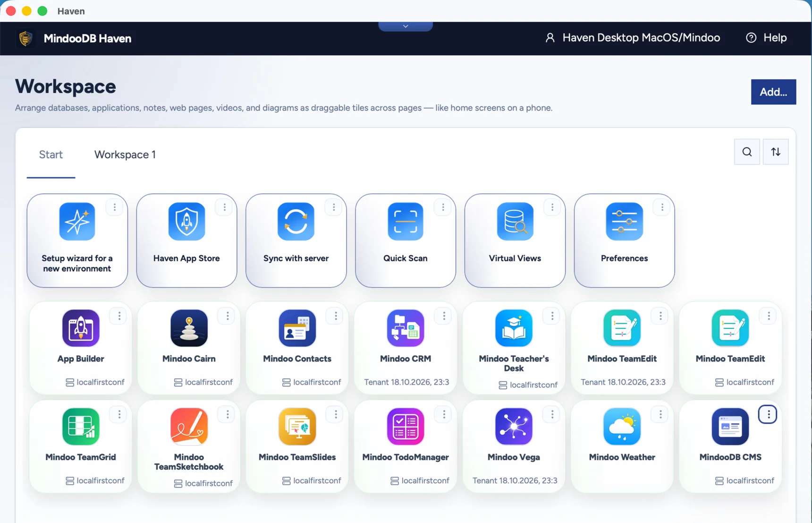Open the three-dot menu on Mindoo CRM
Image resolution: width=812 pixels, height=523 pixels.
click(444, 316)
